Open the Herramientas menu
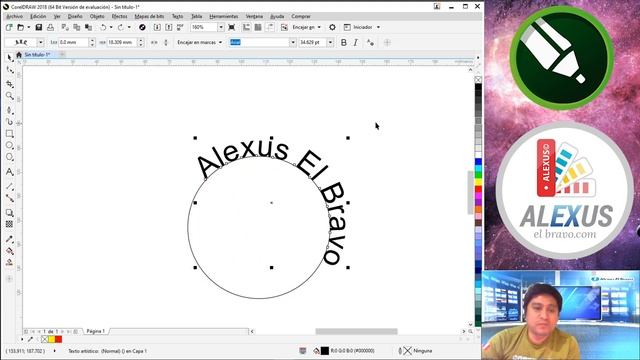Image resolution: width=640 pixels, height=360 pixels. [x=224, y=16]
